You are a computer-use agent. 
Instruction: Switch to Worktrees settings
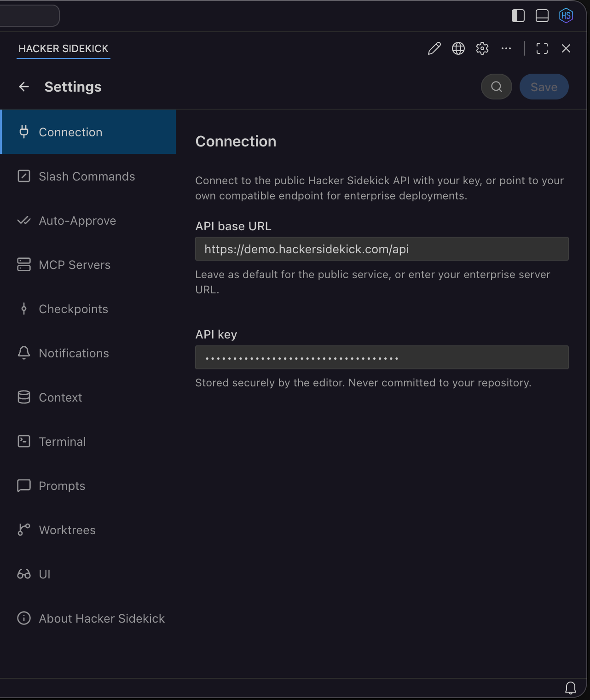[x=88, y=530]
